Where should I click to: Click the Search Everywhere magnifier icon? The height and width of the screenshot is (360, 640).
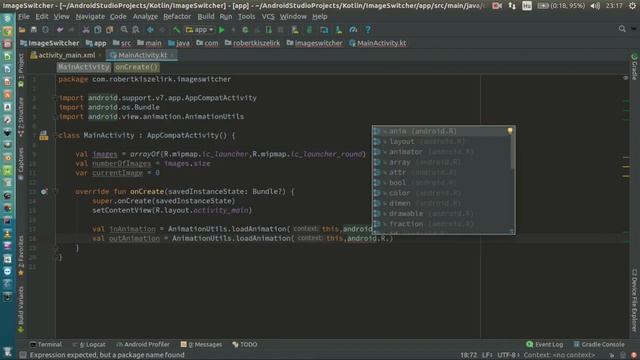tap(622, 29)
